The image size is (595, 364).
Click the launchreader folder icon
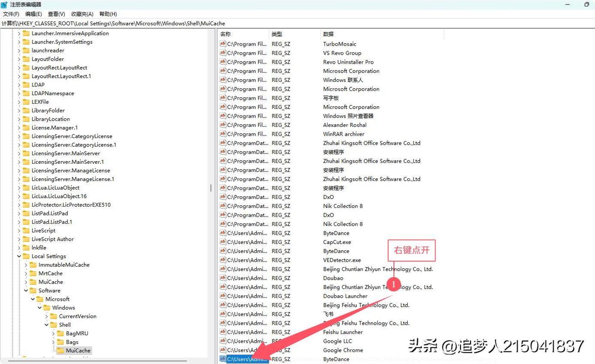26,51
